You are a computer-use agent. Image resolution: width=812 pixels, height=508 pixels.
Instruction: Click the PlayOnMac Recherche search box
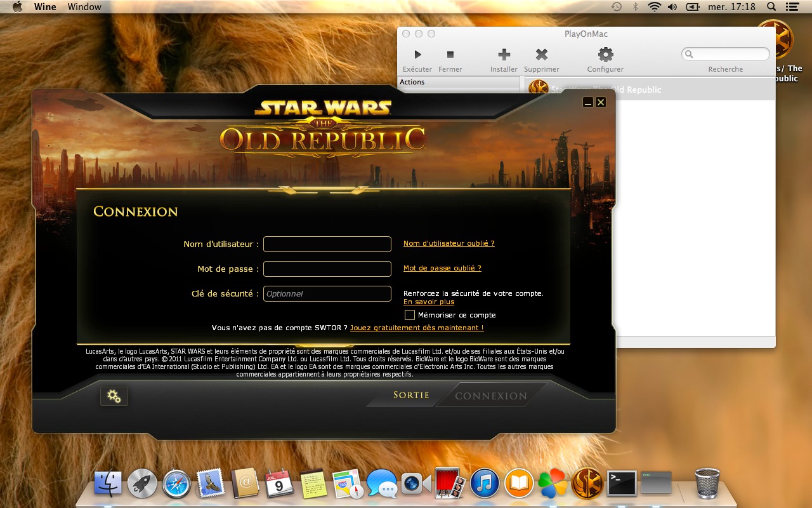point(726,54)
